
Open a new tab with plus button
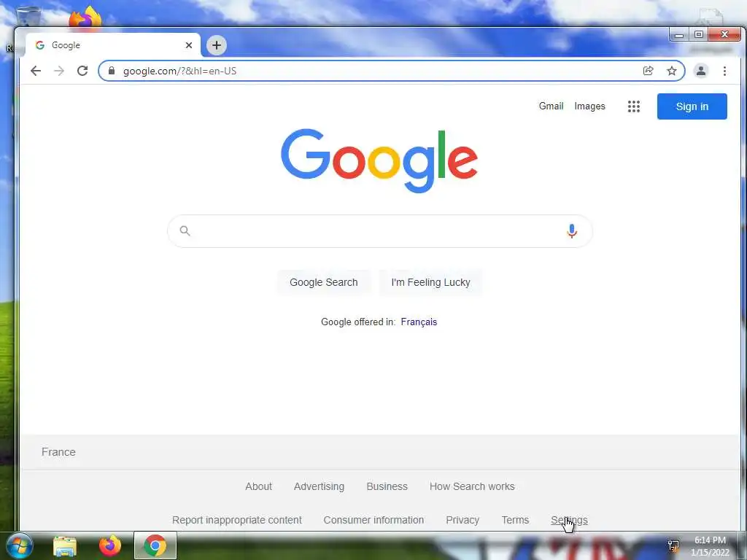(216, 45)
